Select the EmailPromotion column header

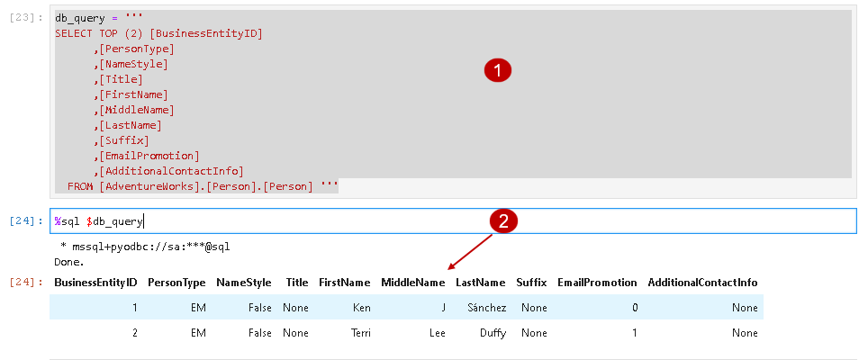pyautogui.click(x=597, y=283)
